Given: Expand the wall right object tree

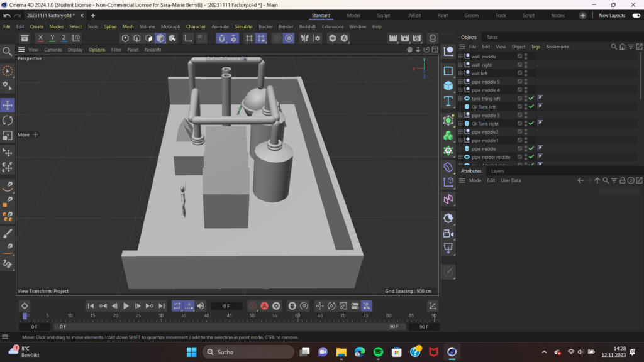Looking at the screenshot, I should tap(460, 65).
